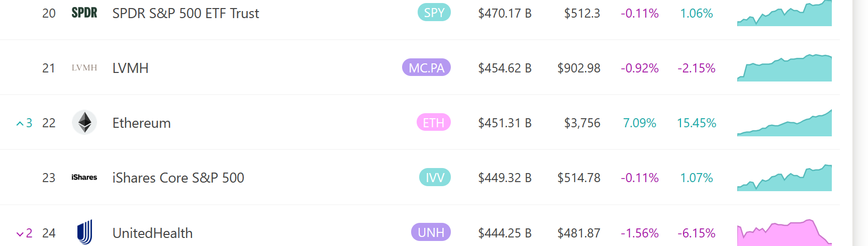The image size is (868, 246).
Task: Open the UnitedHealth company page
Action: [x=152, y=233]
